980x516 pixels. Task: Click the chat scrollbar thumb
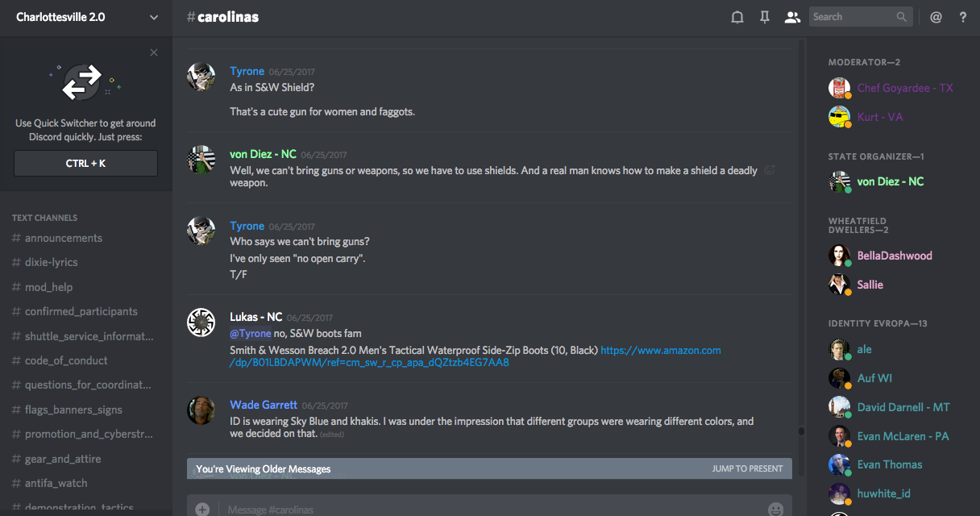[x=801, y=431]
